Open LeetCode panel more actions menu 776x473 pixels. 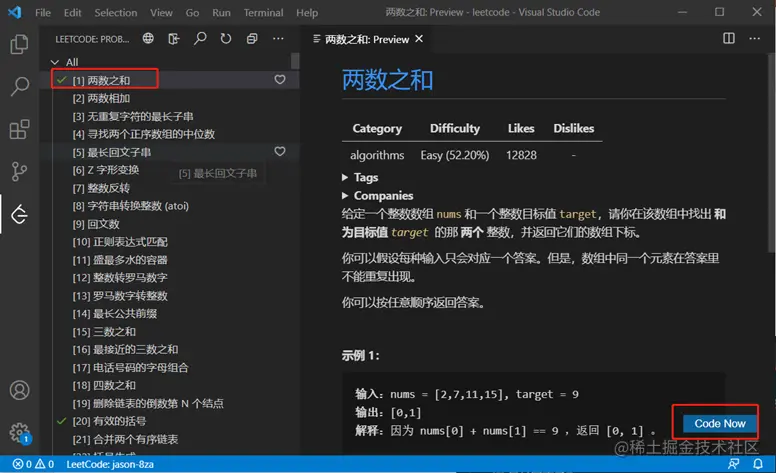click(x=278, y=38)
